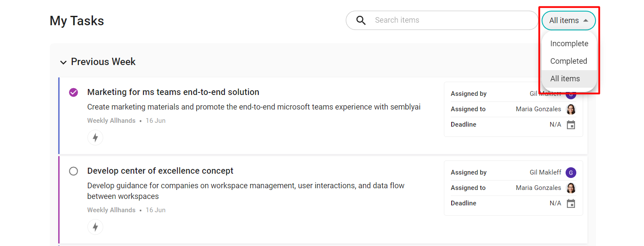This screenshot has height=246, width=644.
Task: Uncheck the completed Marketing task checkmark
Action: click(x=74, y=92)
